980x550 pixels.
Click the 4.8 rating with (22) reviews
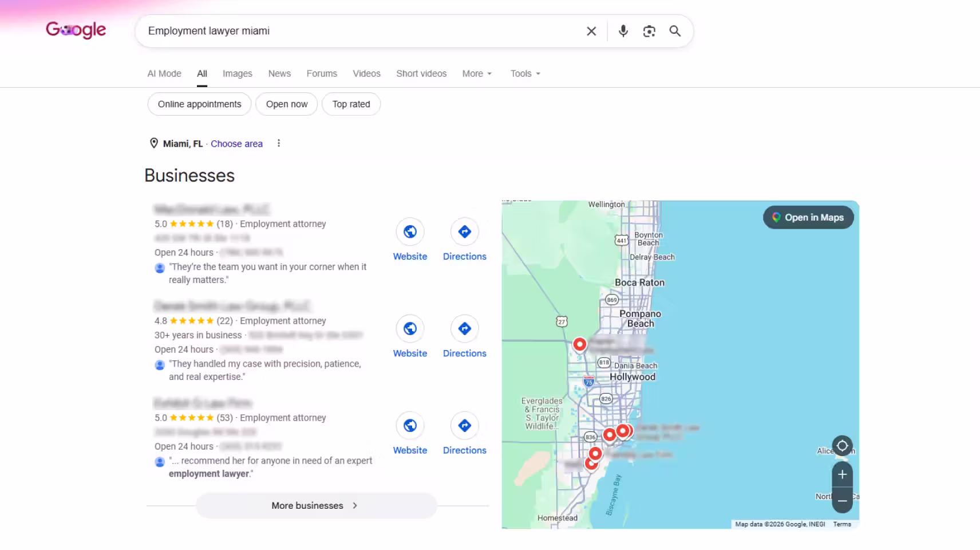point(193,321)
